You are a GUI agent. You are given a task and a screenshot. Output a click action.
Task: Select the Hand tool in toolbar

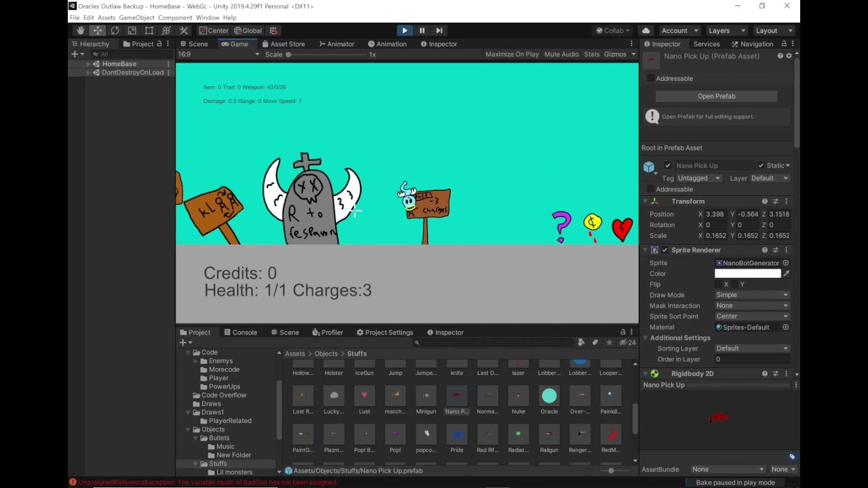(x=80, y=30)
